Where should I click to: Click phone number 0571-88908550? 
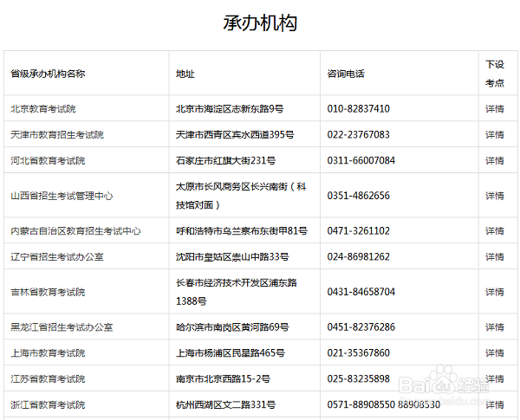tap(361, 404)
